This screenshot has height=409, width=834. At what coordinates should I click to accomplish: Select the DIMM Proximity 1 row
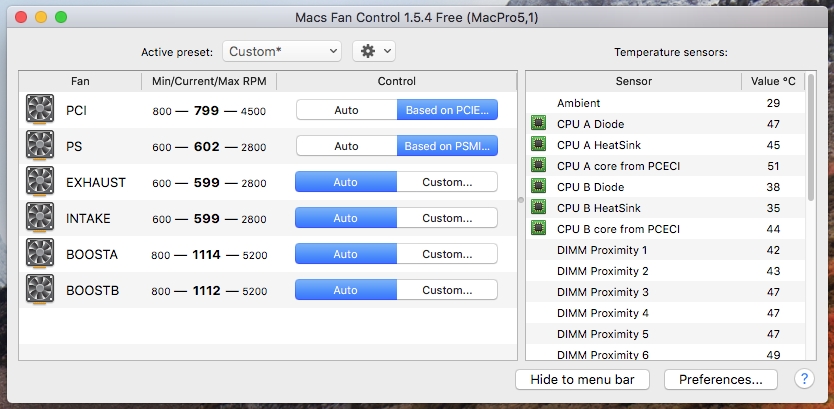pyautogui.click(x=665, y=250)
